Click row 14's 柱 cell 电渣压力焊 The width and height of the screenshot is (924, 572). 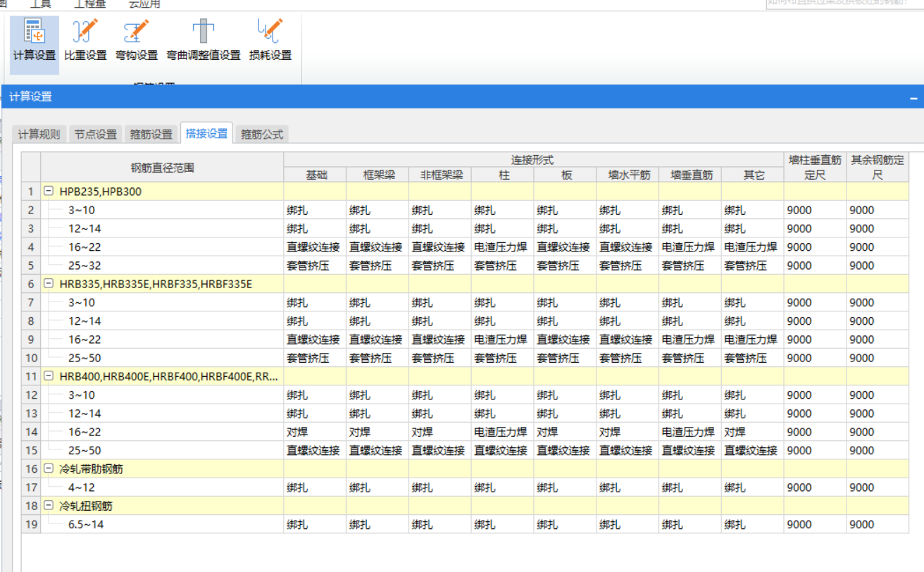503,432
